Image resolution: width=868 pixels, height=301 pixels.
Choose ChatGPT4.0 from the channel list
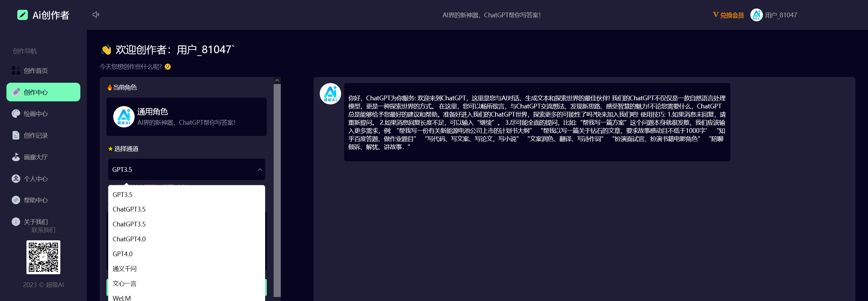coord(129,239)
